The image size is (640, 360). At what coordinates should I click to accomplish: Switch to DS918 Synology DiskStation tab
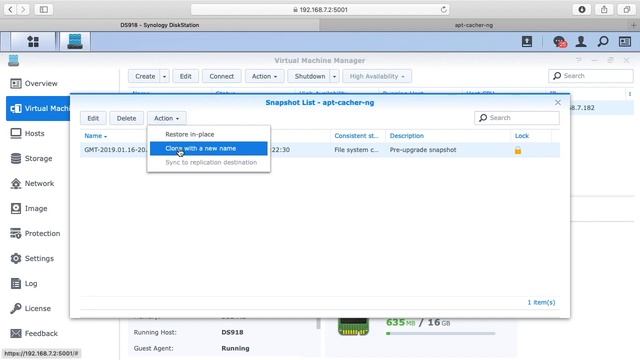click(160, 25)
